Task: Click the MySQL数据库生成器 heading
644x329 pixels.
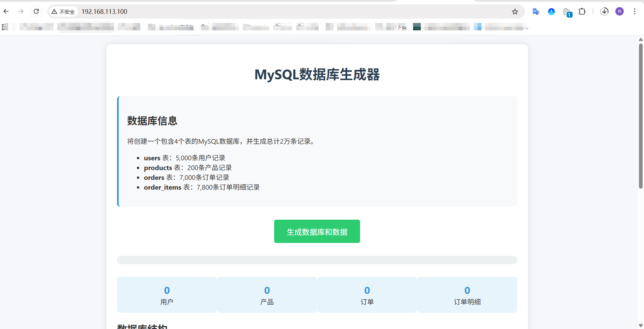Action: (x=317, y=75)
